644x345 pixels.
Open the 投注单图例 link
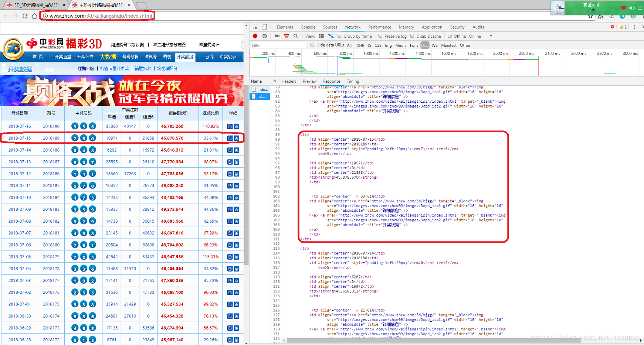167,68
